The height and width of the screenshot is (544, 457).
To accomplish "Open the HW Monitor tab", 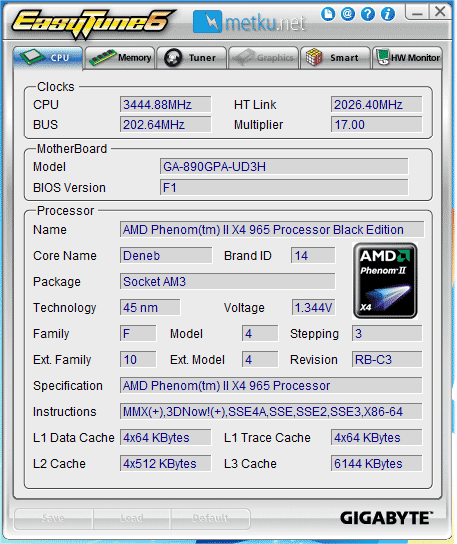I will pos(407,58).
